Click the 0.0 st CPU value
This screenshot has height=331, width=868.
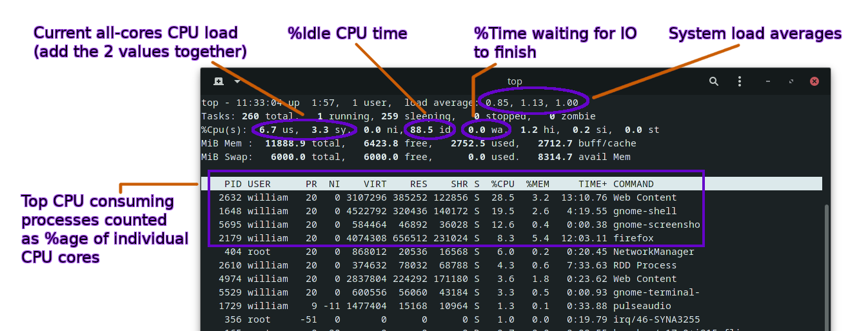coord(642,130)
